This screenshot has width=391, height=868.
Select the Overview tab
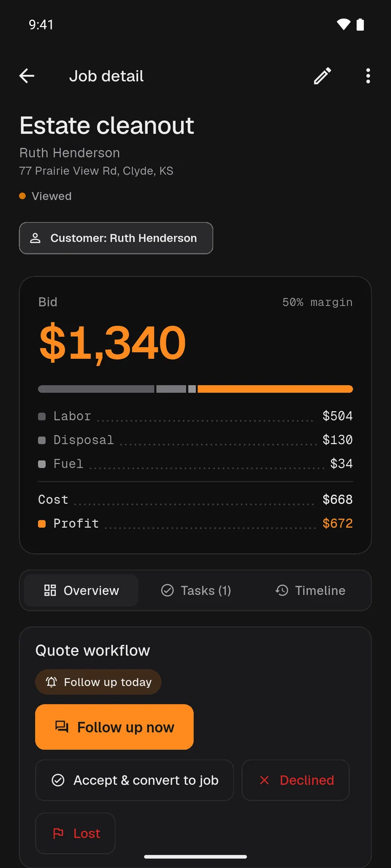pyautogui.click(x=81, y=590)
